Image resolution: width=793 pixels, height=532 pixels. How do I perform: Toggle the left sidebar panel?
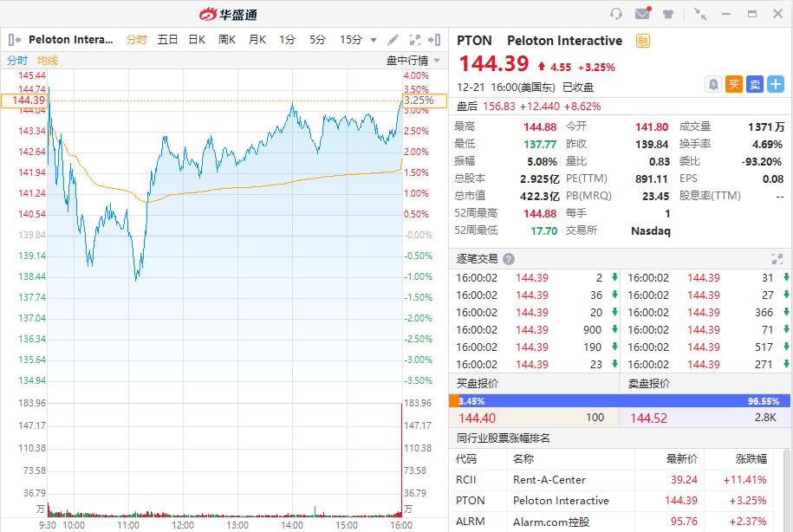pyautogui.click(x=15, y=40)
